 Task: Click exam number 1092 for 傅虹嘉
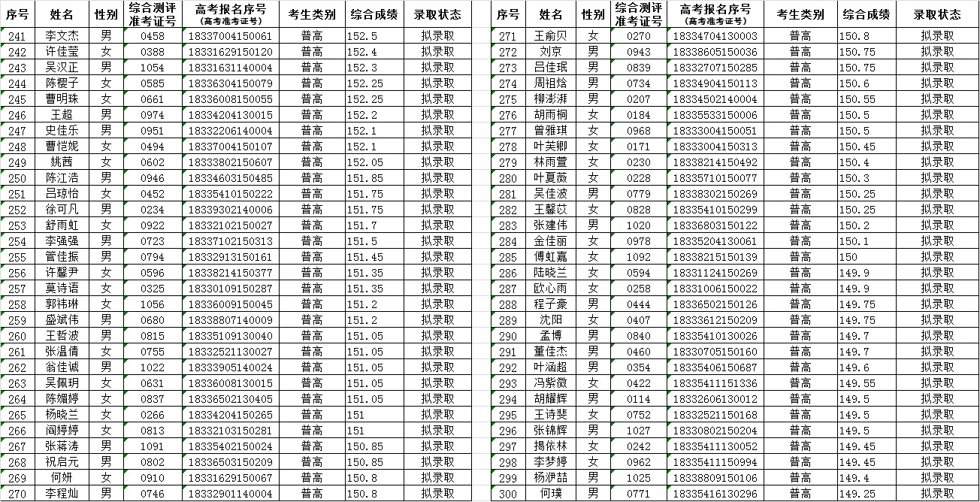(x=638, y=257)
